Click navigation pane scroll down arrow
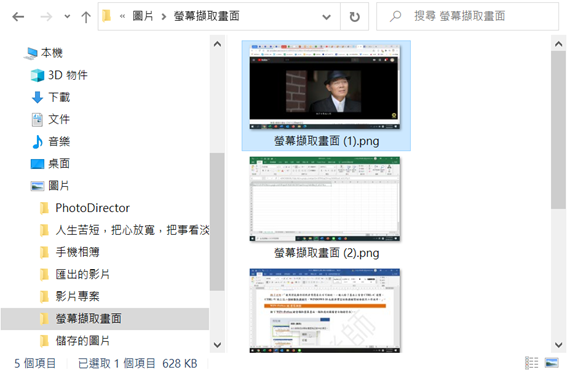Screen dimensions: 567x375 (217, 345)
